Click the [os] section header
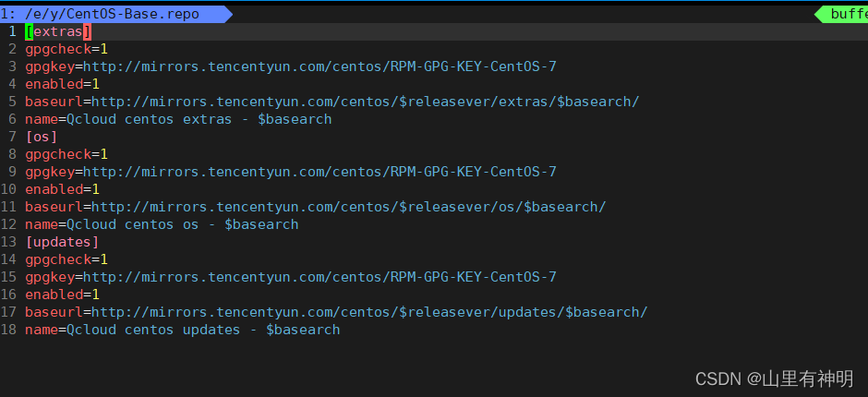The image size is (868, 397). pos(42,137)
